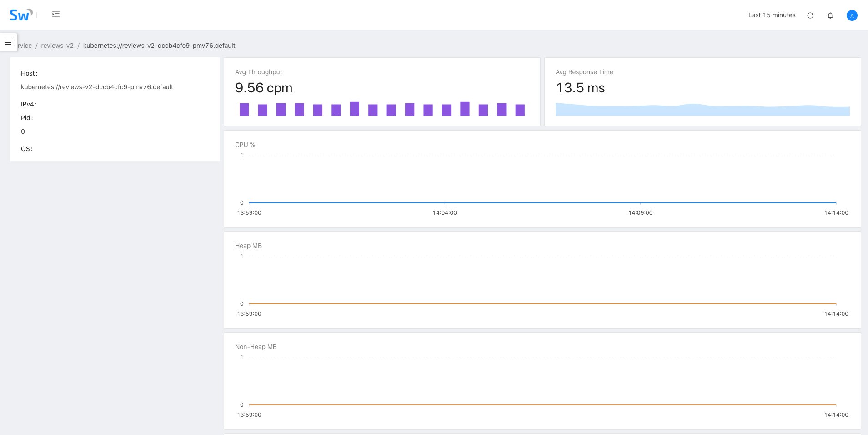Image resolution: width=868 pixels, height=435 pixels.
Task: Click the first purple bar in Avg Throughput
Action: point(244,110)
